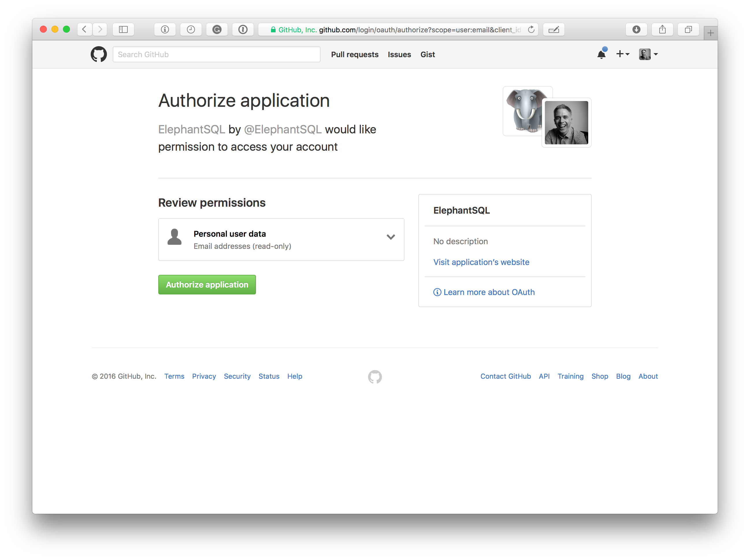Open the Status footer link
Screen dimensions: 750x560
coord(269,376)
